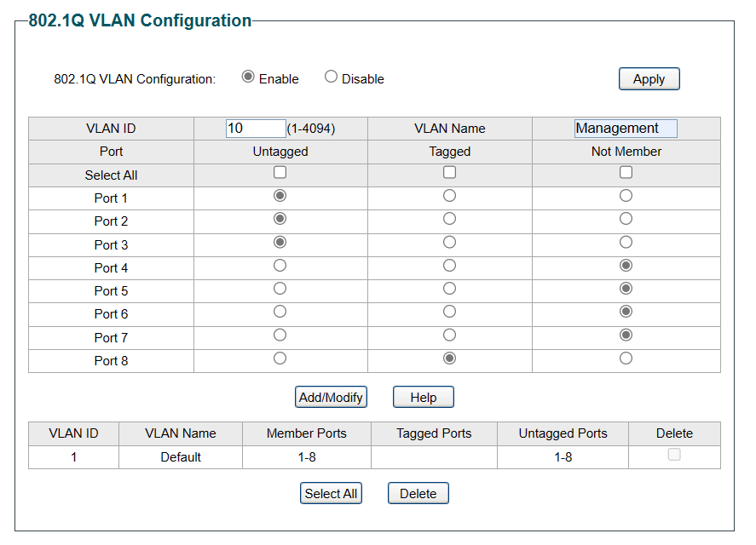Click the VLAN Name text field
The height and width of the screenshot is (545, 756).
626,129
